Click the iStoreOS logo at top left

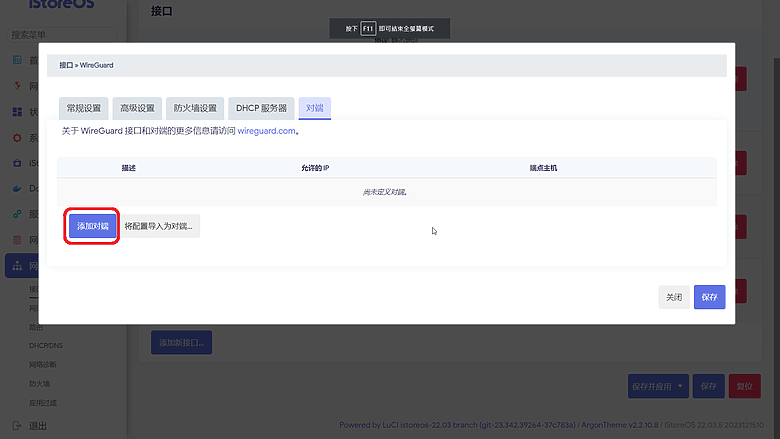[61, 4]
